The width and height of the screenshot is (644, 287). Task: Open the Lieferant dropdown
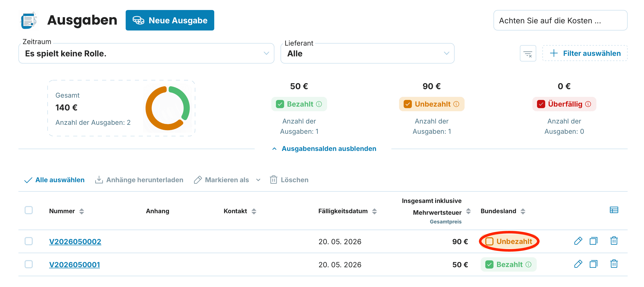click(367, 53)
